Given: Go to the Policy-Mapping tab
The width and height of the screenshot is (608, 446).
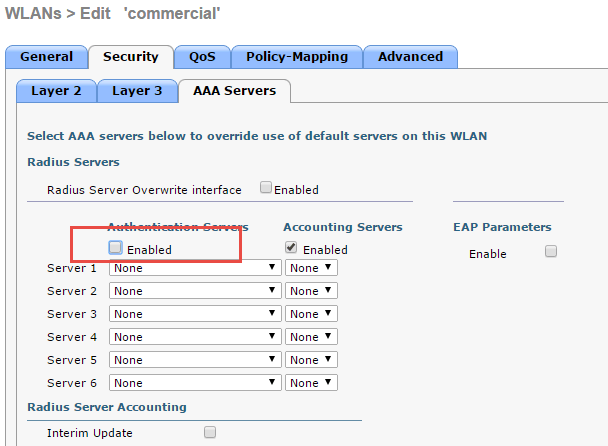Looking at the screenshot, I should [x=297, y=57].
